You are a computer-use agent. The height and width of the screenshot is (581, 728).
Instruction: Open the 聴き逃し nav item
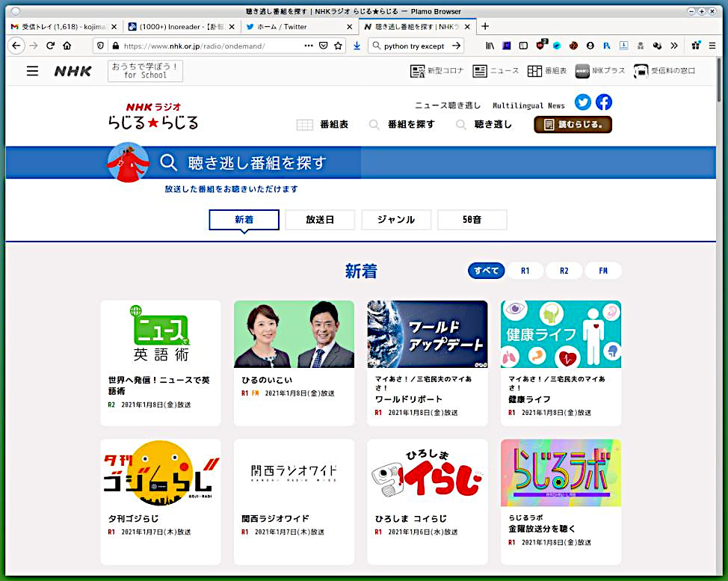pyautogui.click(x=484, y=124)
